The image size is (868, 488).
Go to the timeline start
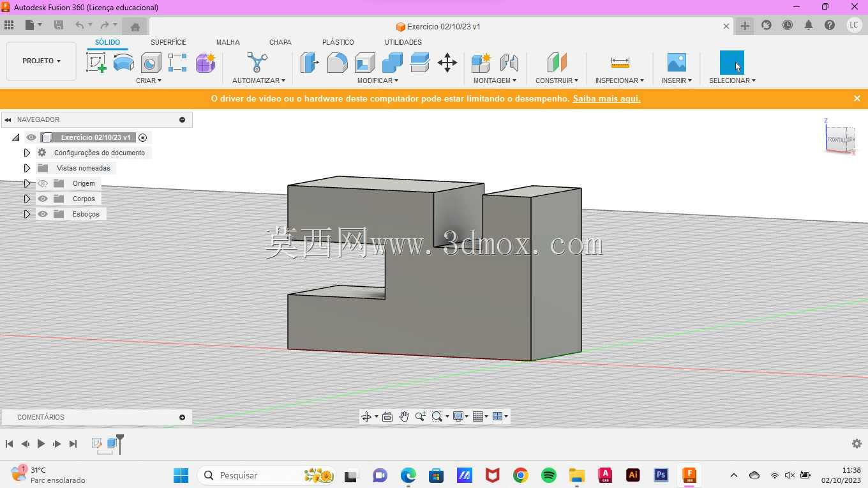click(x=9, y=443)
